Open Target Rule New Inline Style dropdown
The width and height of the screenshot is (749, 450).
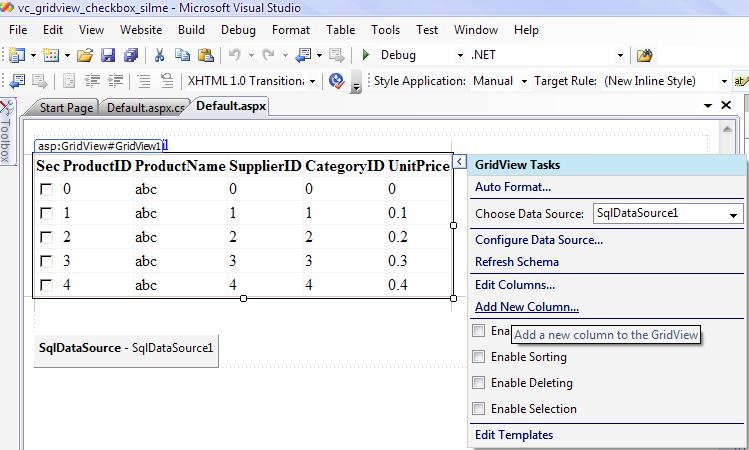[x=724, y=81]
